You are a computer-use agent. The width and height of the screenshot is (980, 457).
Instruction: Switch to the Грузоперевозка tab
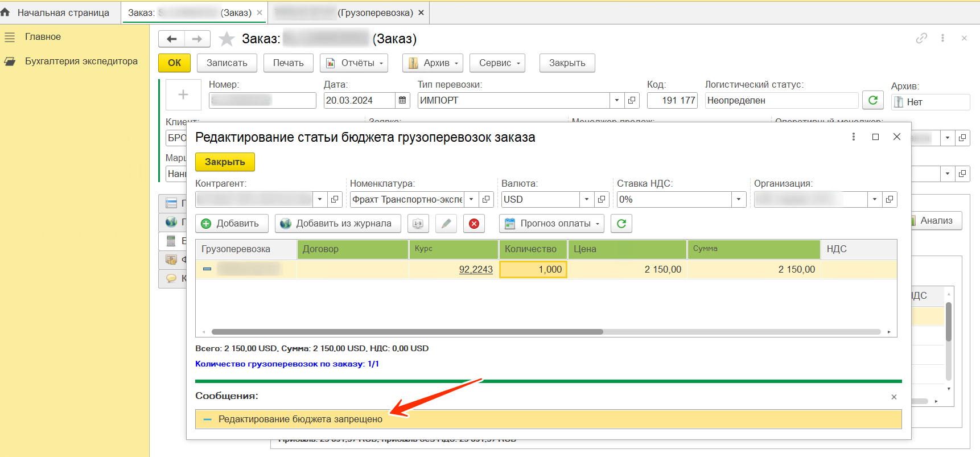pyautogui.click(x=349, y=13)
